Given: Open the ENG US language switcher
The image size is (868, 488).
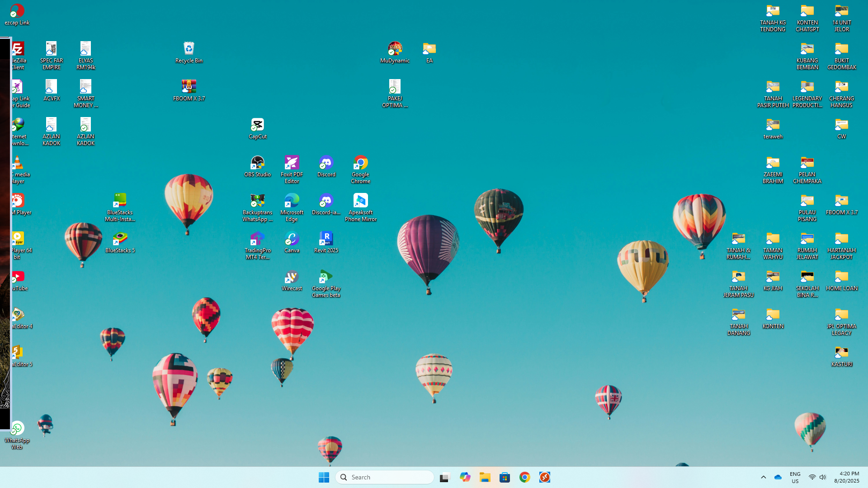Looking at the screenshot, I should (795, 477).
